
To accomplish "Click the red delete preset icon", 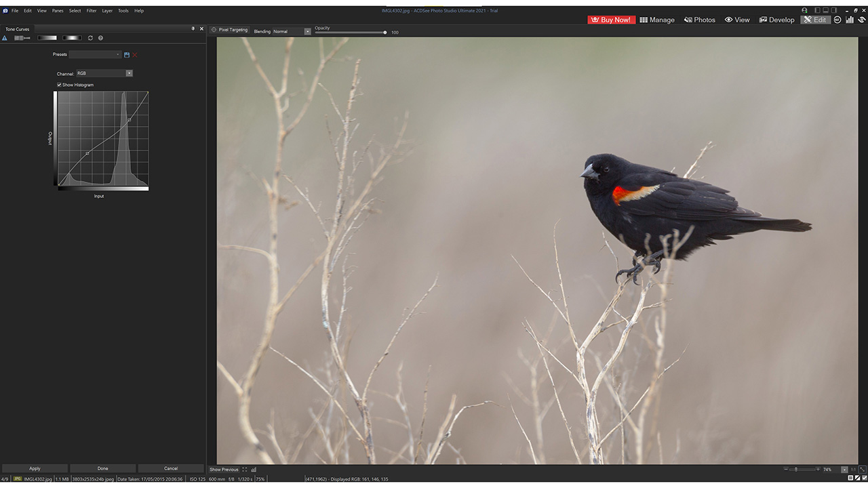I will [x=134, y=54].
